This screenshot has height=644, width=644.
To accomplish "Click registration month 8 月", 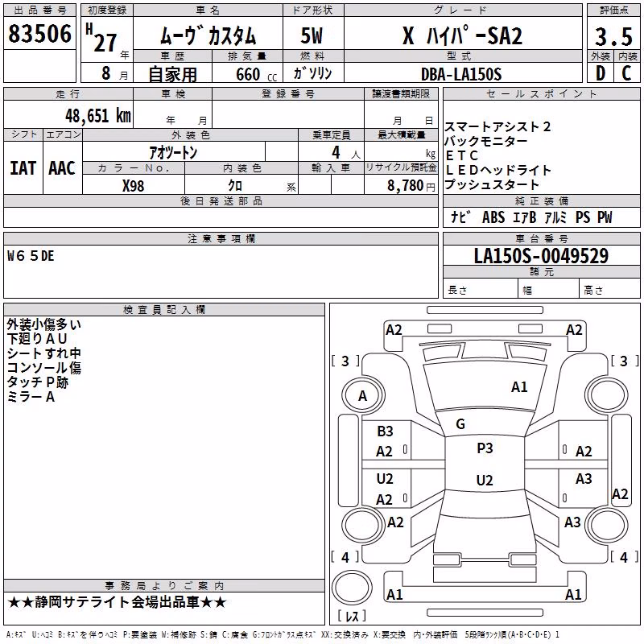I will (x=114, y=73).
